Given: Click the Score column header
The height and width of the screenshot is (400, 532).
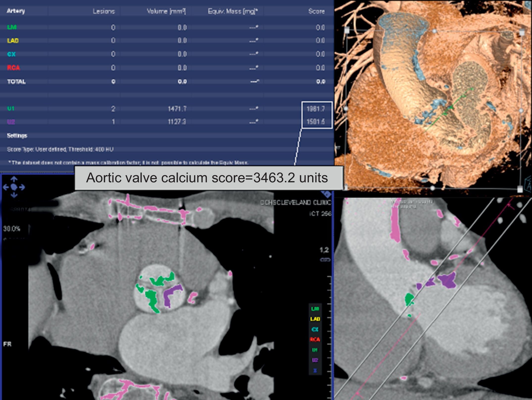Looking at the screenshot, I should click(316, 11).
